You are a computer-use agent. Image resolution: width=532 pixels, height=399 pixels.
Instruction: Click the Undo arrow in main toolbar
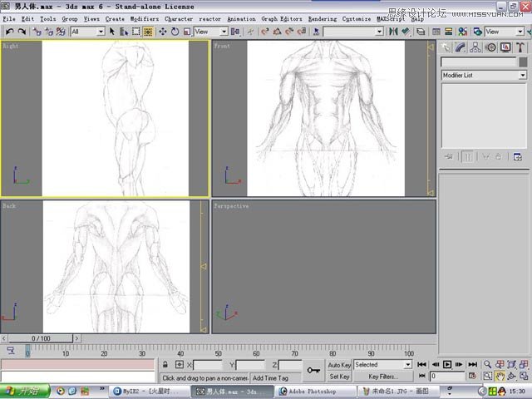pos(9,32)
